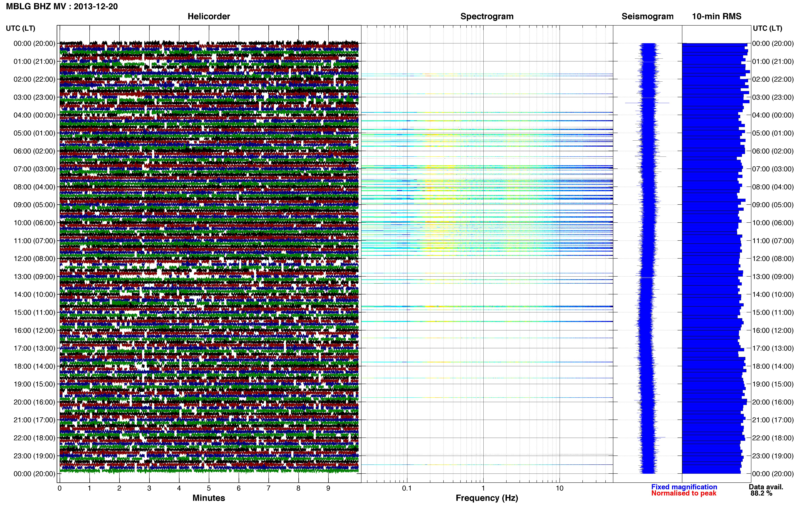Click the strong spectrogram band just before 15:00
The width and height of the screenshot is (812, 508).
point(487,306)
